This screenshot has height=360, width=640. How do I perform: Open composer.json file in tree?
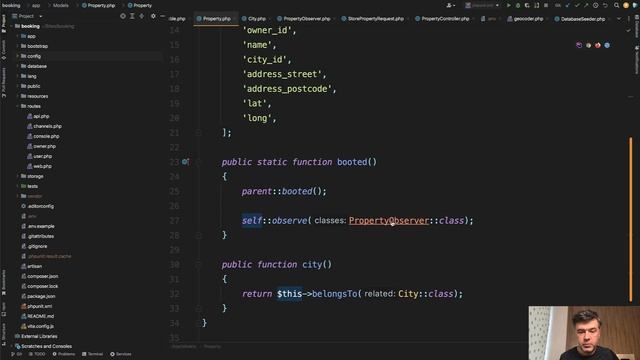pyautogui.click(x=40, y=276)
